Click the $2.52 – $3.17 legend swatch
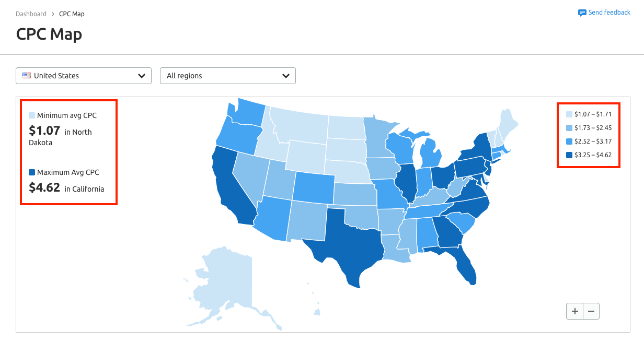The image size is (644, 342). coord(569,141)
